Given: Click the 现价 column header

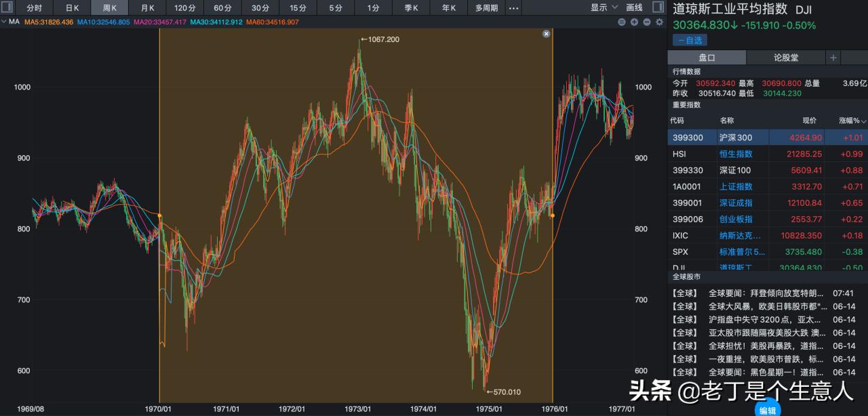Looking at the screenshot, I should [x=810, y=120].
